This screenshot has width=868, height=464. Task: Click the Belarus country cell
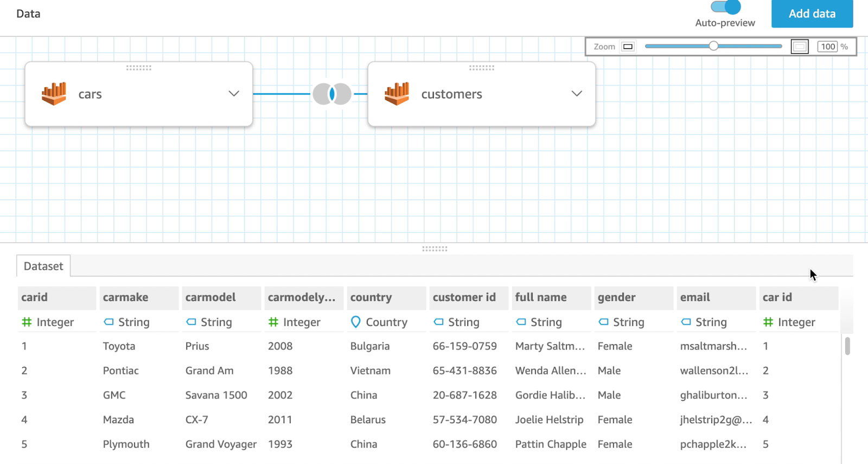coord(368,419)
